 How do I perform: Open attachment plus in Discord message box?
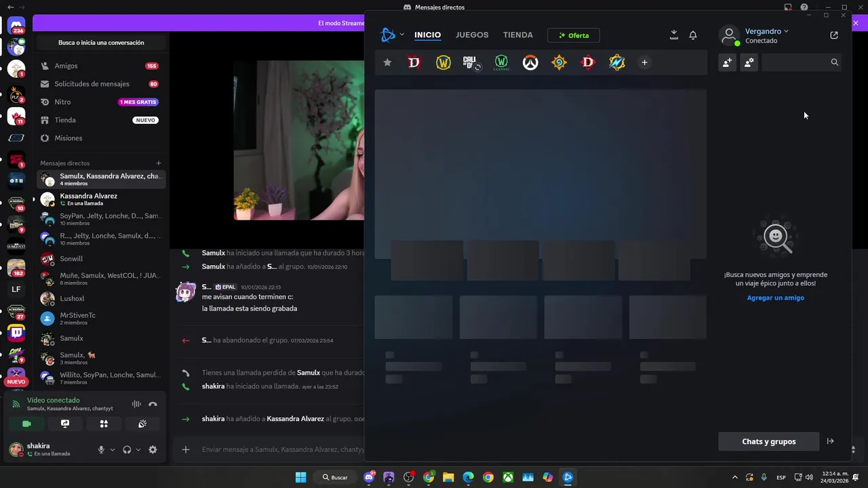click(185, 449)
